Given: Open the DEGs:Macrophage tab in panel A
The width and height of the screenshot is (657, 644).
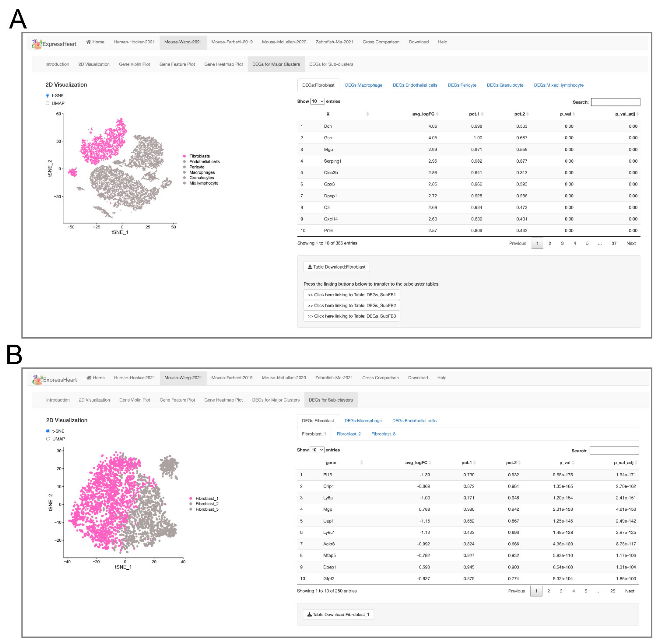Looking at the screenshot, I should (364, 85).
